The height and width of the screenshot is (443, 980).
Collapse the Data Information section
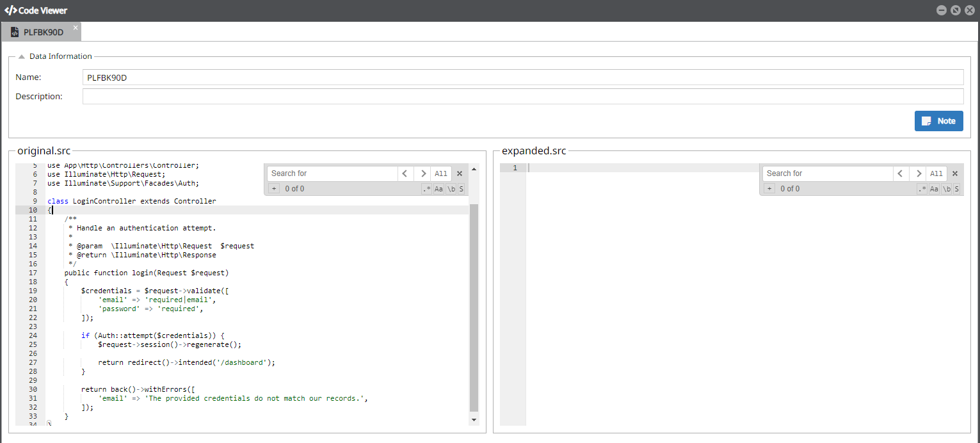pos(22,56)
